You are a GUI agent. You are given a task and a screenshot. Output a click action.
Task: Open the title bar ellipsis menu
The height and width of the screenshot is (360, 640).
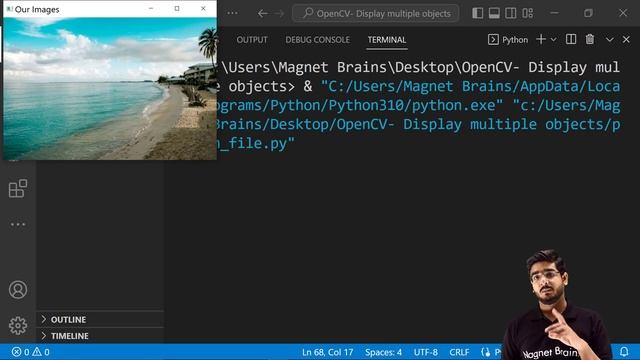[x=232, y=13]
